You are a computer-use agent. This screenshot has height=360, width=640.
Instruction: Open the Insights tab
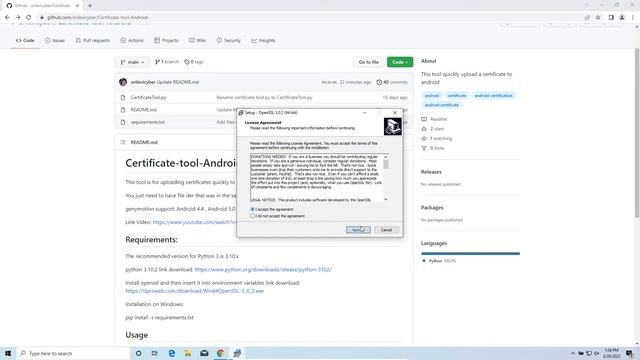[263, 40]
